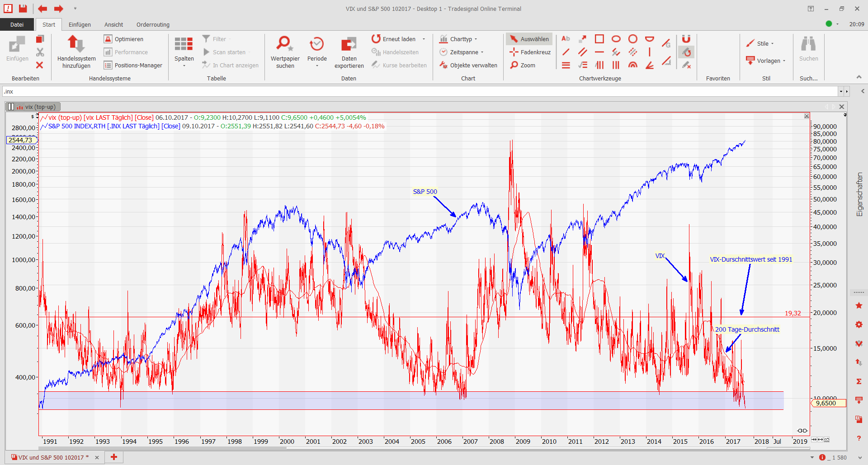Click the Wertpapier suchen icon
The image size is (868, 465).
(x=285, y=44)
